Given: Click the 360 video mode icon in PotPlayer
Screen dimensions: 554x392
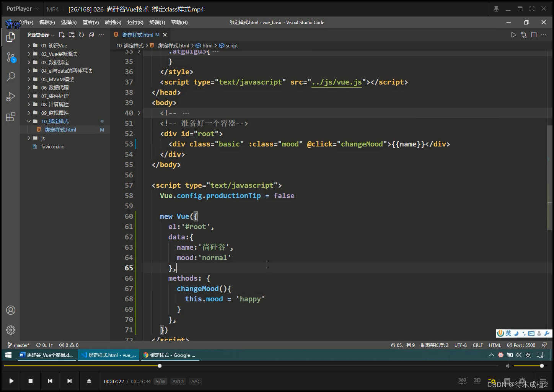Looking at the screenshot, I should (x=463, y=381).
